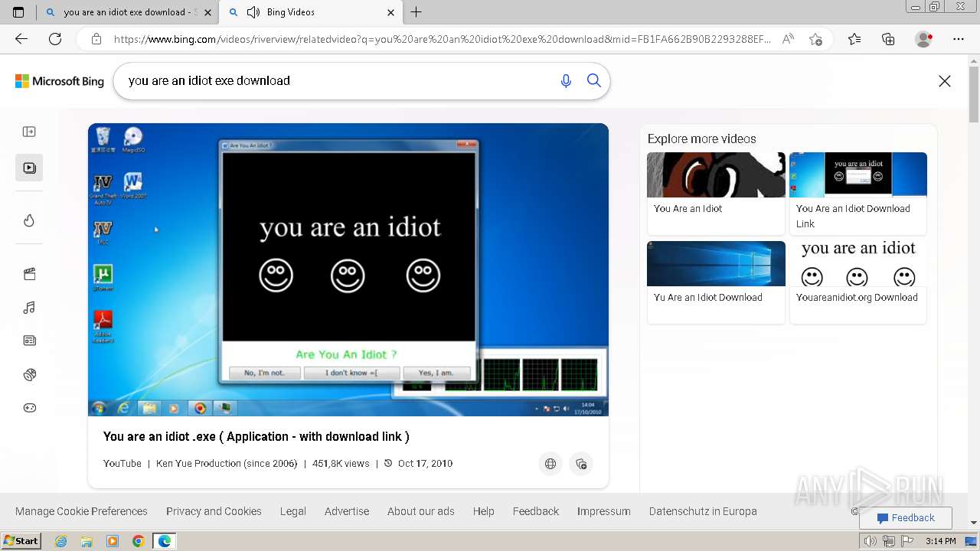
Task: Click the Microsoft Bing logo
Action: pos(60,81)
